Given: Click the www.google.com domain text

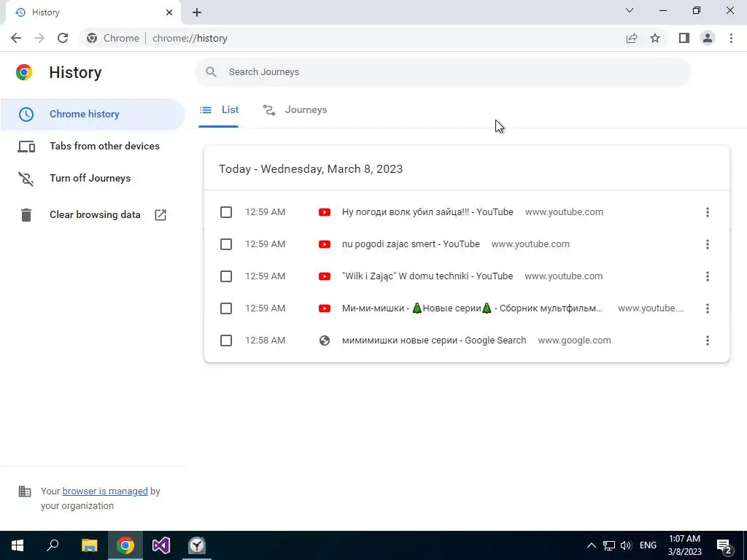Looking at the screenshot, I should point(575,341).
